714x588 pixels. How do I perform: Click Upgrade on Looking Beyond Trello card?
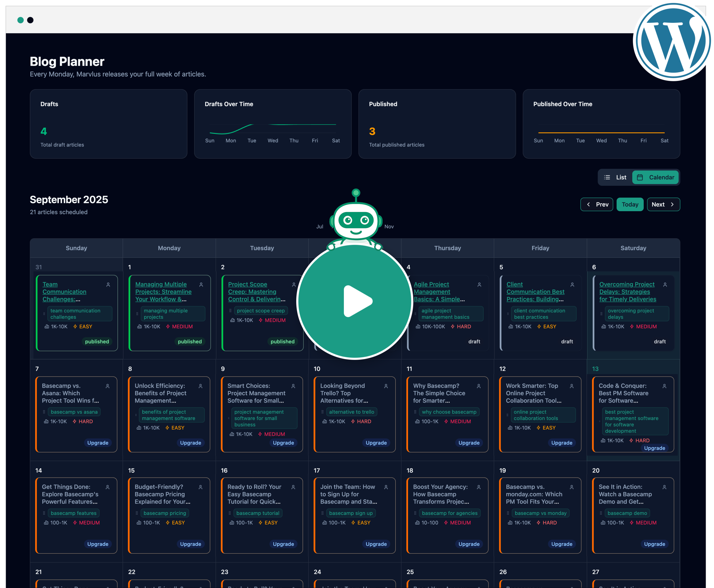[376, 443]
